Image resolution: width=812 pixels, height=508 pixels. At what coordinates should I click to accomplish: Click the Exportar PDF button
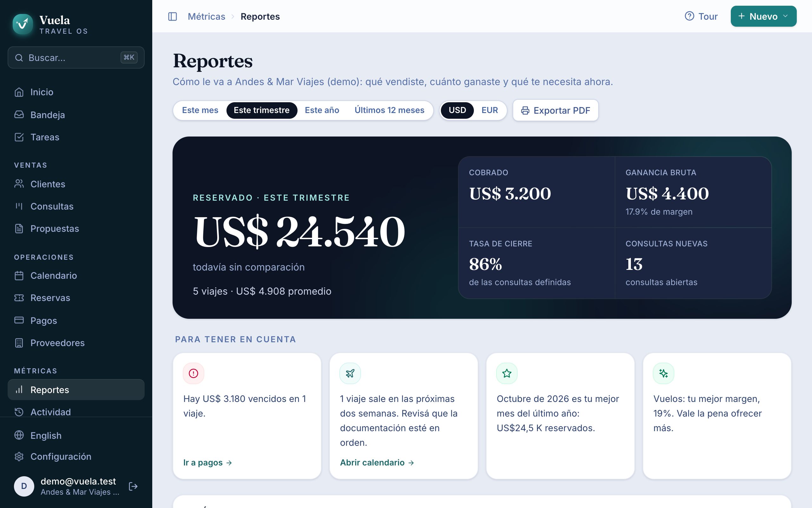[x=556, y=110]
